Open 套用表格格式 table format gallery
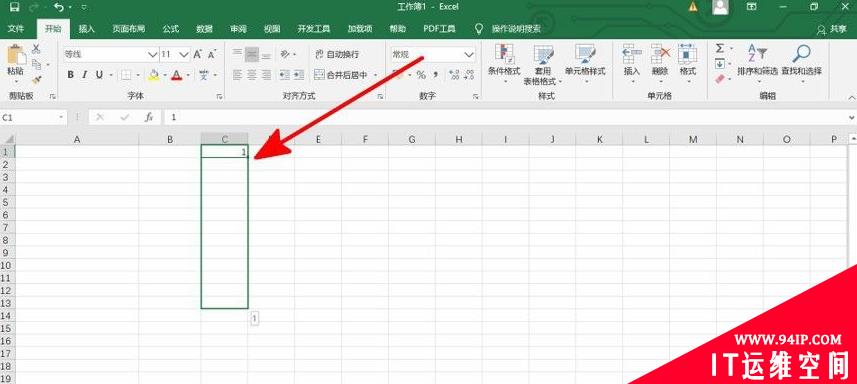 (x=543, y=64)
